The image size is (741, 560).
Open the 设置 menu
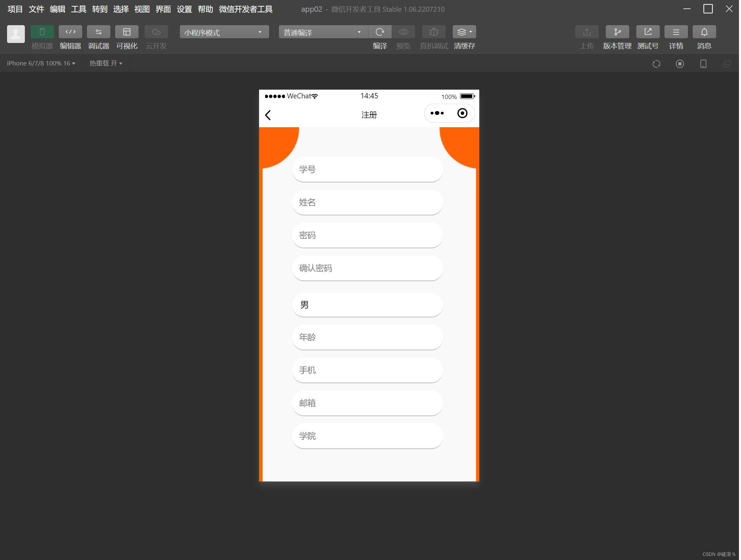tap(184, 9)
